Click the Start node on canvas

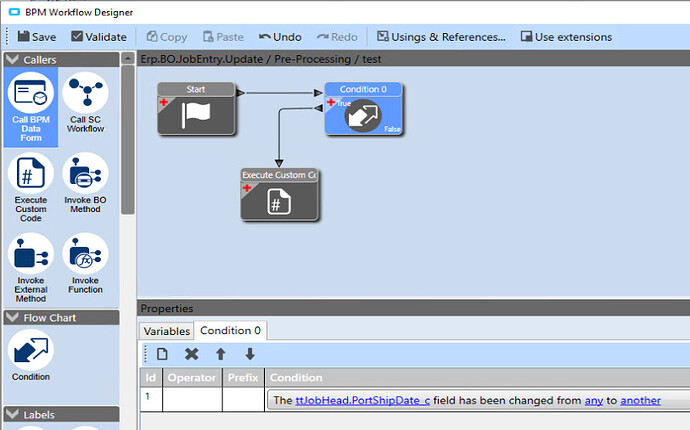coord(196,108)
